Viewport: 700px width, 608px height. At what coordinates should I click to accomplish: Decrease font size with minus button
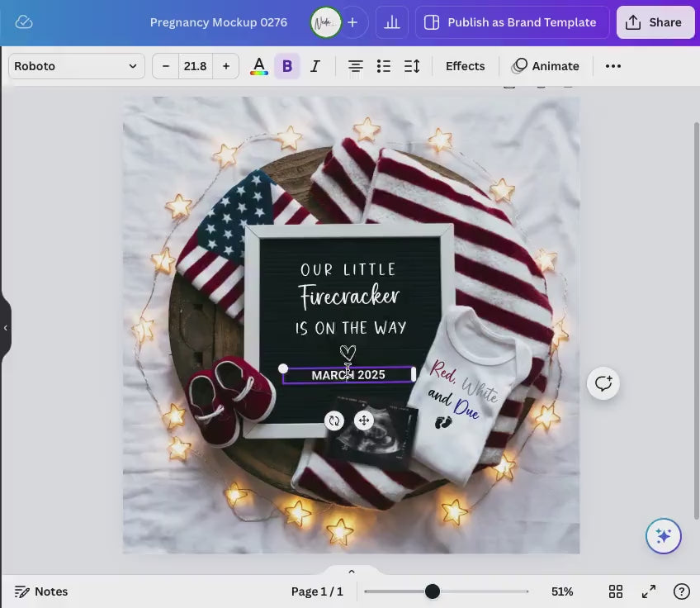pos(166,66)
